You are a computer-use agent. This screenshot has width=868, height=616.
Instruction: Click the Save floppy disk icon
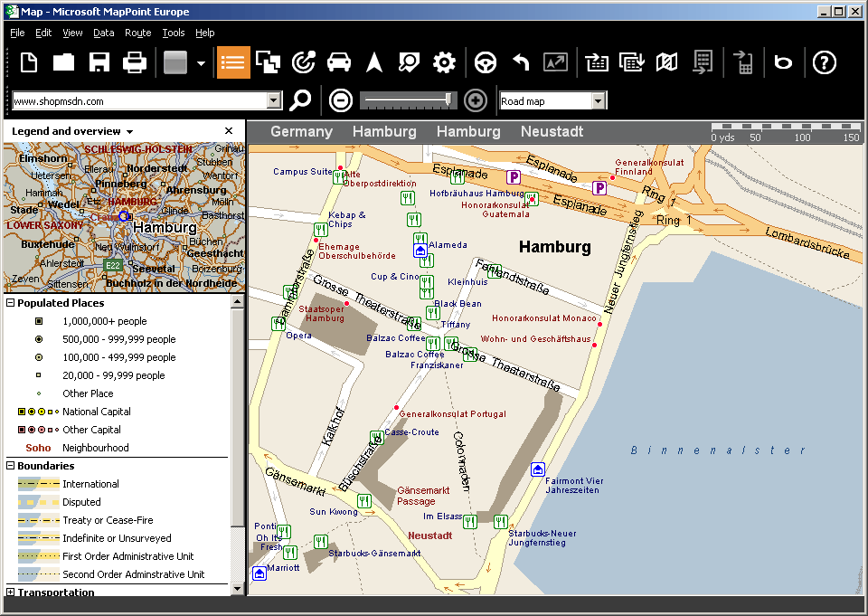pos(99,62)
